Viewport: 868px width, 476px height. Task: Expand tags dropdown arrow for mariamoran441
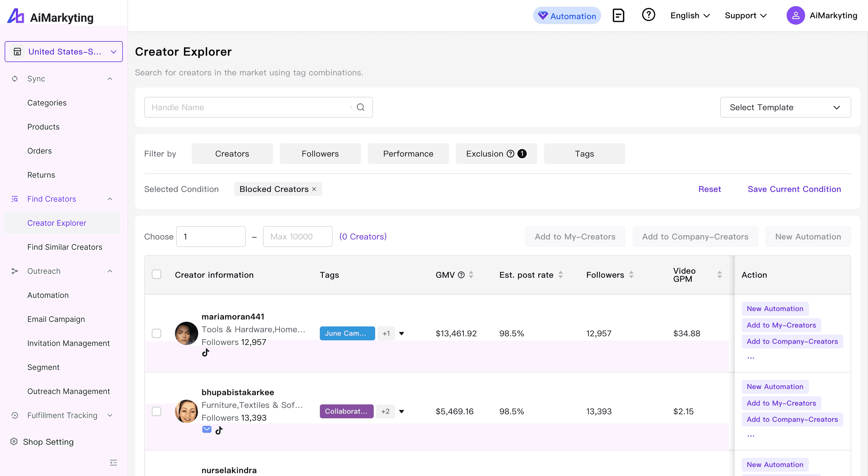pos(401,333)
